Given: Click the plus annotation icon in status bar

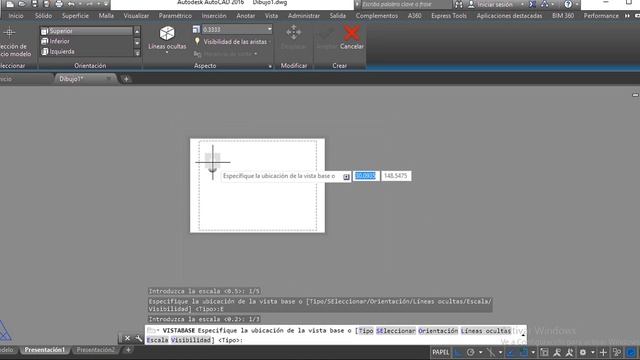Looking at the screenshot, I should click(x=603, y=352).
